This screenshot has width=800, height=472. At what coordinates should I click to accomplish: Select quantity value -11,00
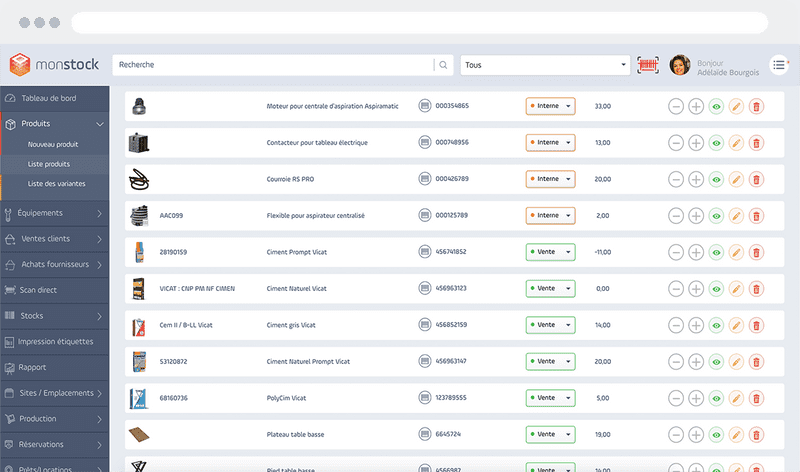603,252
